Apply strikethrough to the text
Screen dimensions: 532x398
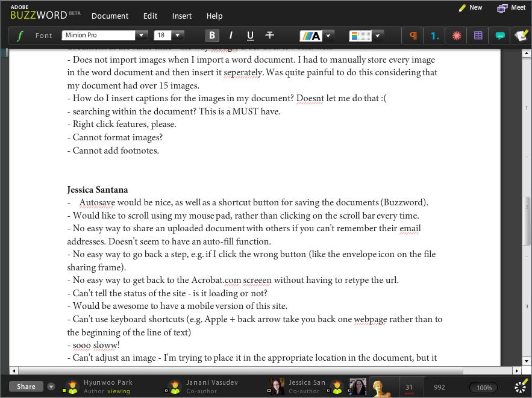(269, 36)
